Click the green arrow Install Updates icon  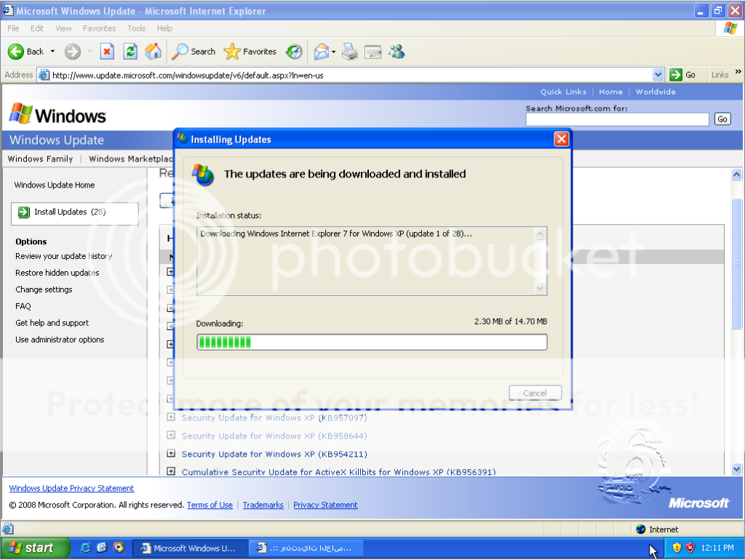pos(24,212)
